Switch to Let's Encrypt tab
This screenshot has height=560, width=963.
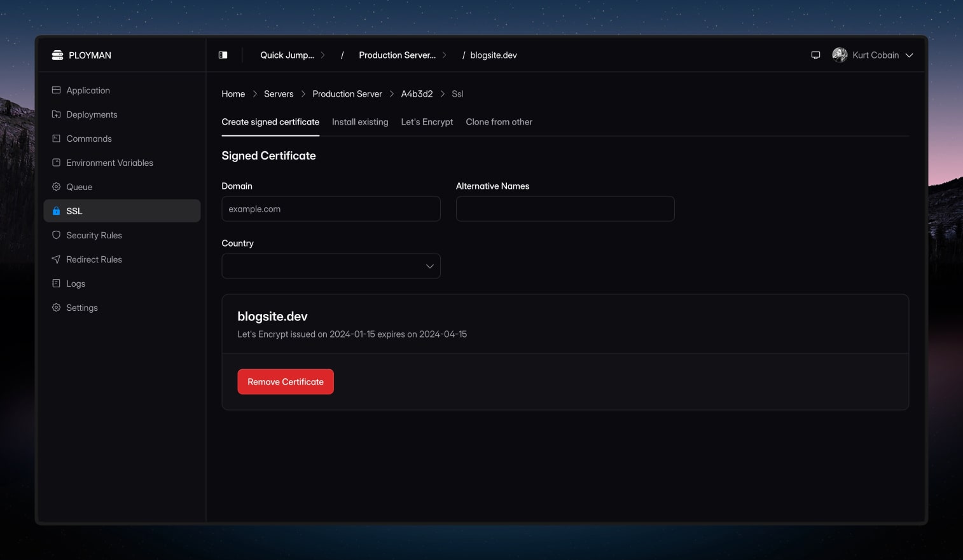tap(427, 122)
